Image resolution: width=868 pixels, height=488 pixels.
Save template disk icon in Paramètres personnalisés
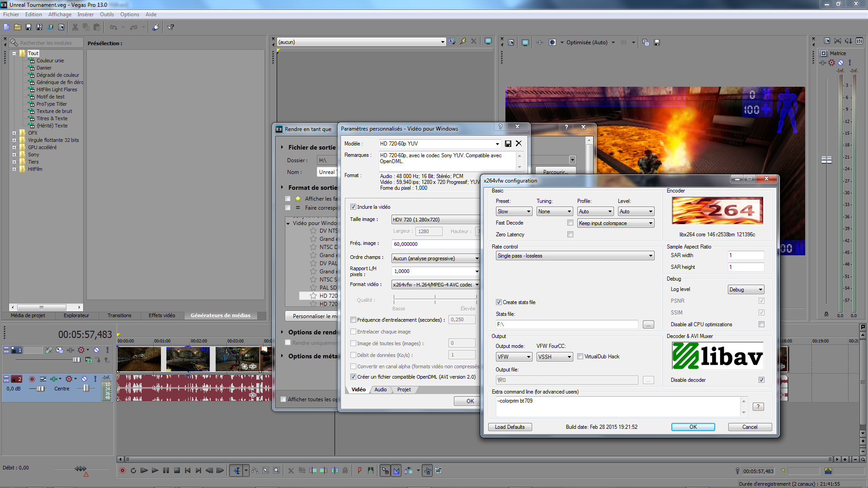[508, 144]
